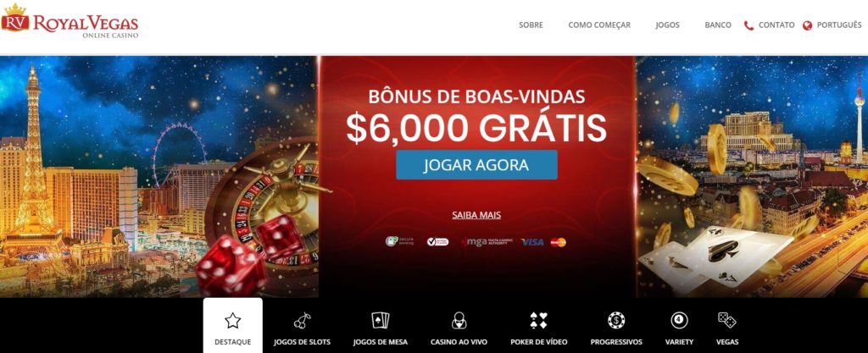Viewport: 868px width, 353px height.
Task: Click the MGA Malta Gaming Authority badge
Action: (488, 242)
